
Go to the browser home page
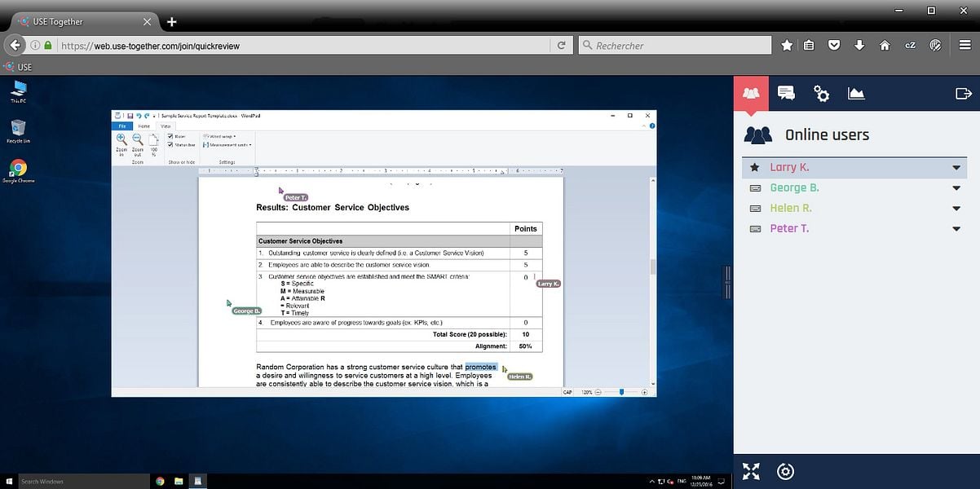point(885,46)
